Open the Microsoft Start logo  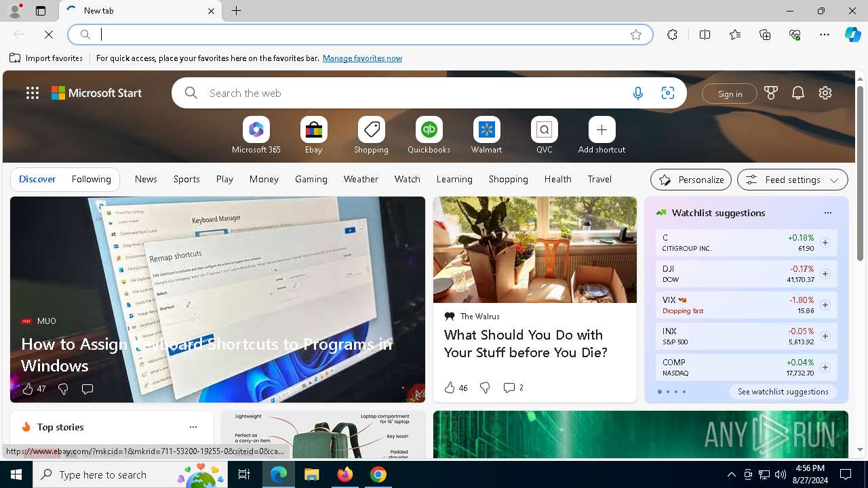point(97,94)
